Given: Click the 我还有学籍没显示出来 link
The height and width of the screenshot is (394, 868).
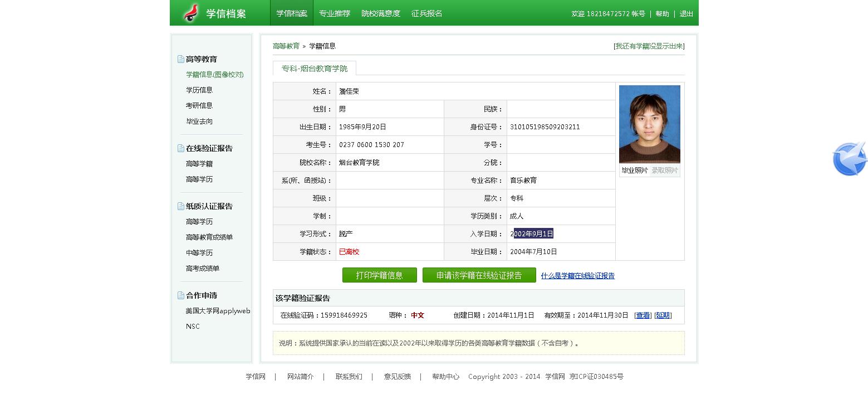Looking at the screenshot, I should (x=649, y=46).
